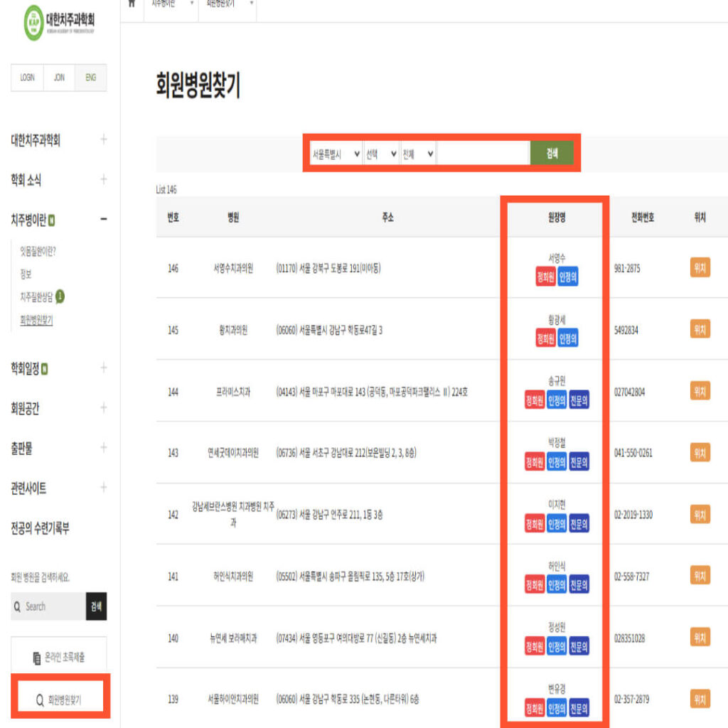Open the 전체 filter dropdown
This screenshot has width=728, height=728.
click(418, 154)
